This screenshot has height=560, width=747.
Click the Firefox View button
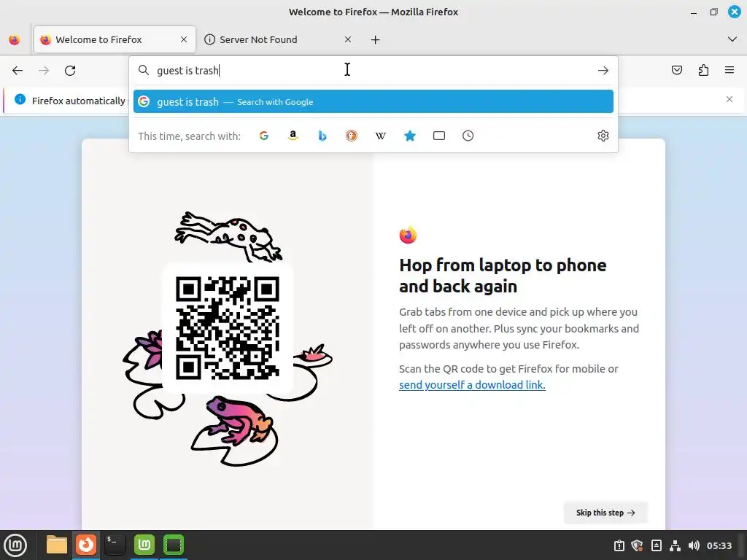click(15, 39)
